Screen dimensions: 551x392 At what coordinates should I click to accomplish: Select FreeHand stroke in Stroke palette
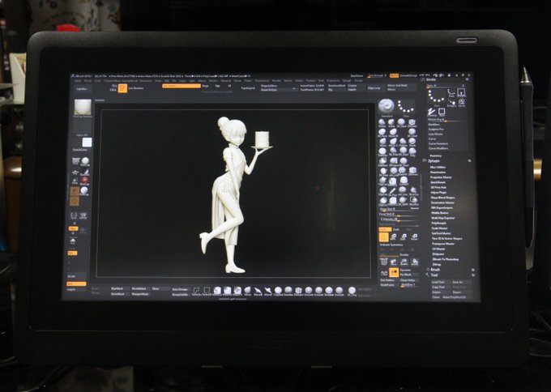pyautogui.click(x=431, y=113)
